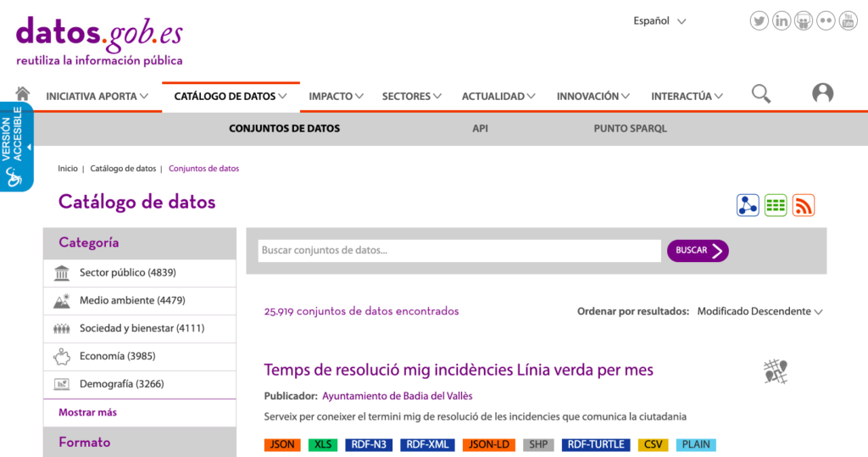Screen dimensions: 868x457
Task: Expand the Actualidad menu
Action: [498, 97]
